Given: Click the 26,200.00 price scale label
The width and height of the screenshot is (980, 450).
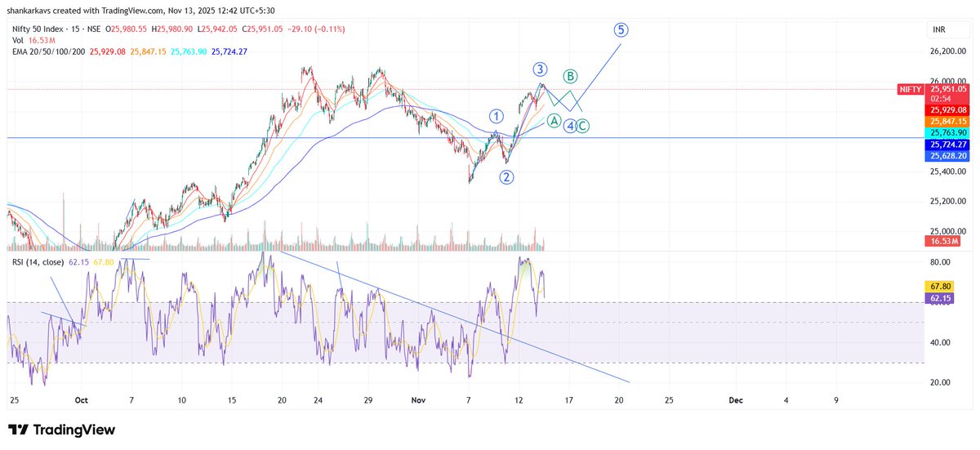Looking at the screenshot, I should coord(949,51).
